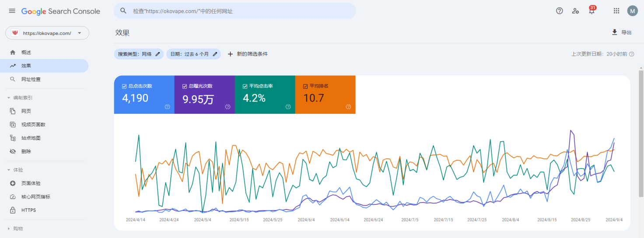Image resolution: width=644 pixels, height=238 pixels.
Task: Click the 10.7 position value
Action: [314, 98]
